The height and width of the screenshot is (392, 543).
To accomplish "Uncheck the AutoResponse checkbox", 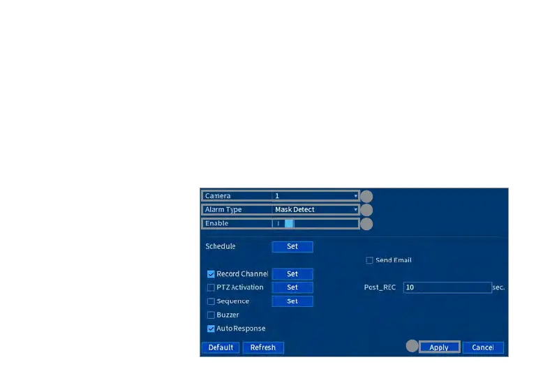I will click(x=211, y=329).
